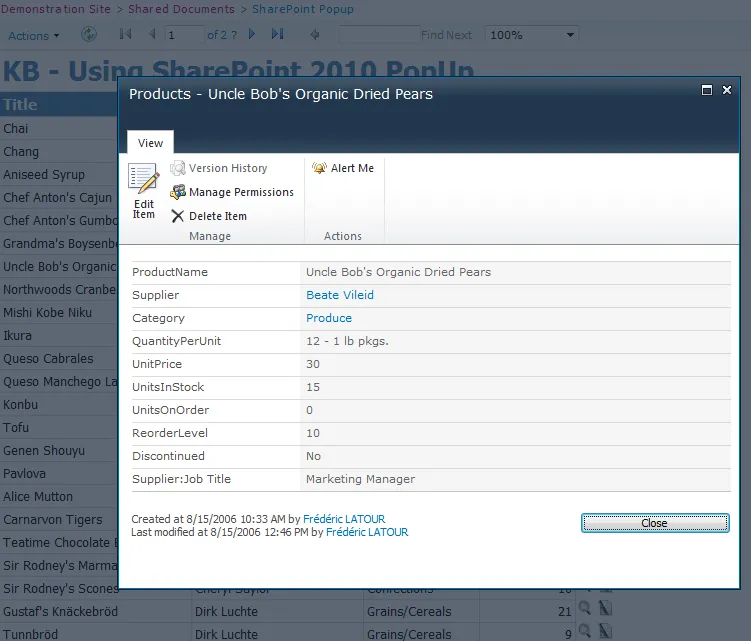751x641 pixels.
Task: Open the Actions dropdown menu
Action: tap(34, 36)
